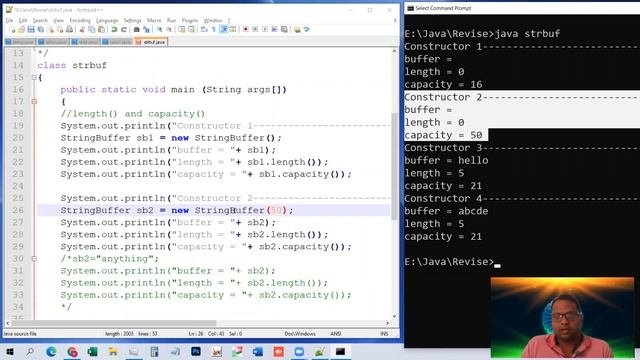Open the File menu
Viewport: 640px width, 360px height.
coord(9,20)
